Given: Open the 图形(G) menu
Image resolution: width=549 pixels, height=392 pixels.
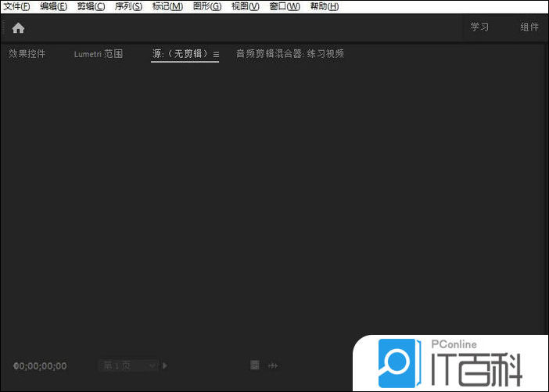Looking at the screenshot, I should click(207, 6).
